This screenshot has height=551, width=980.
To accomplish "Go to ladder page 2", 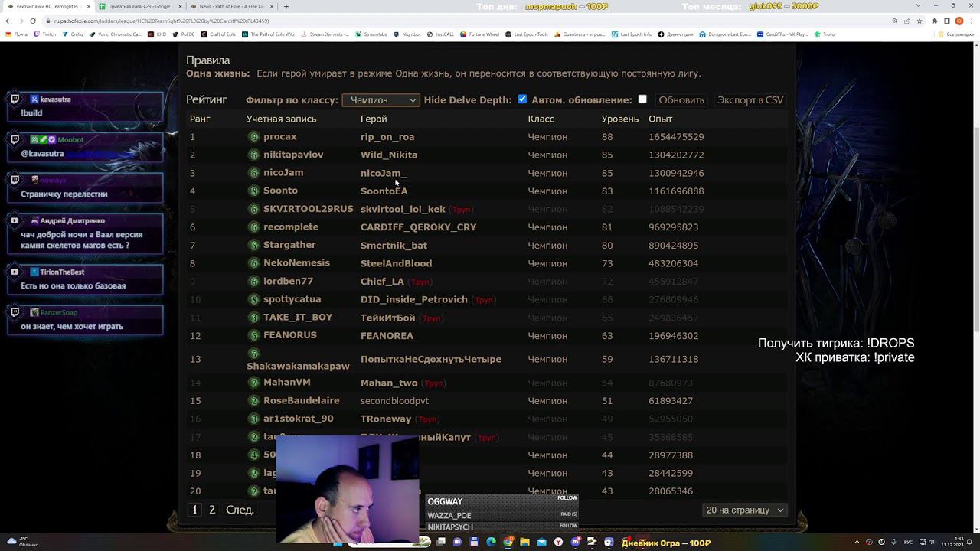I will (x=212, y=510).
